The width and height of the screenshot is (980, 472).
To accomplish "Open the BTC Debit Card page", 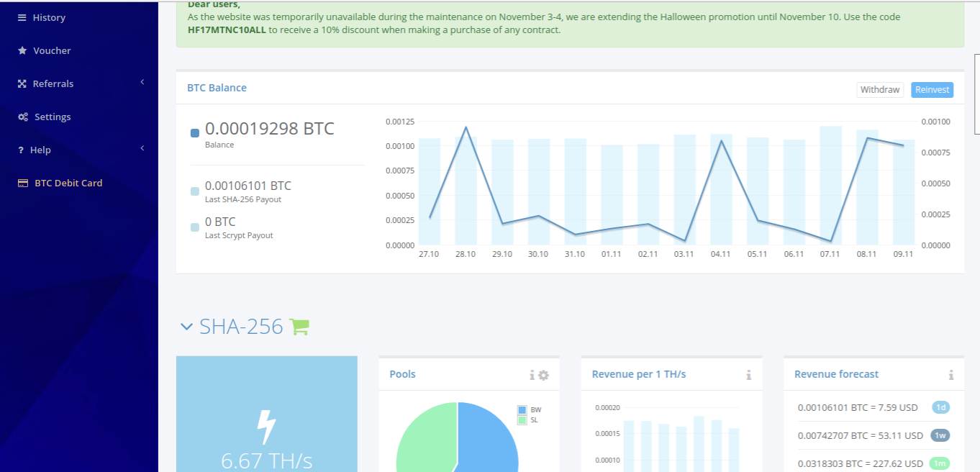I will tap(68, 183).
